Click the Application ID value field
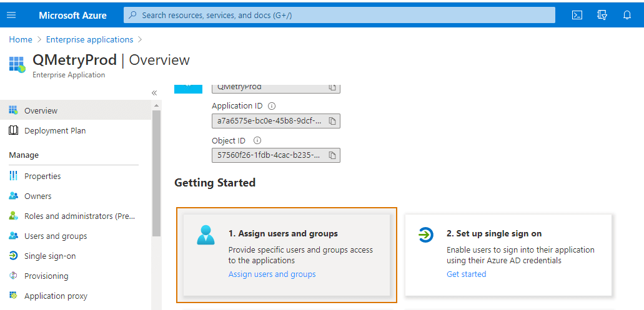 pos(276,121)
